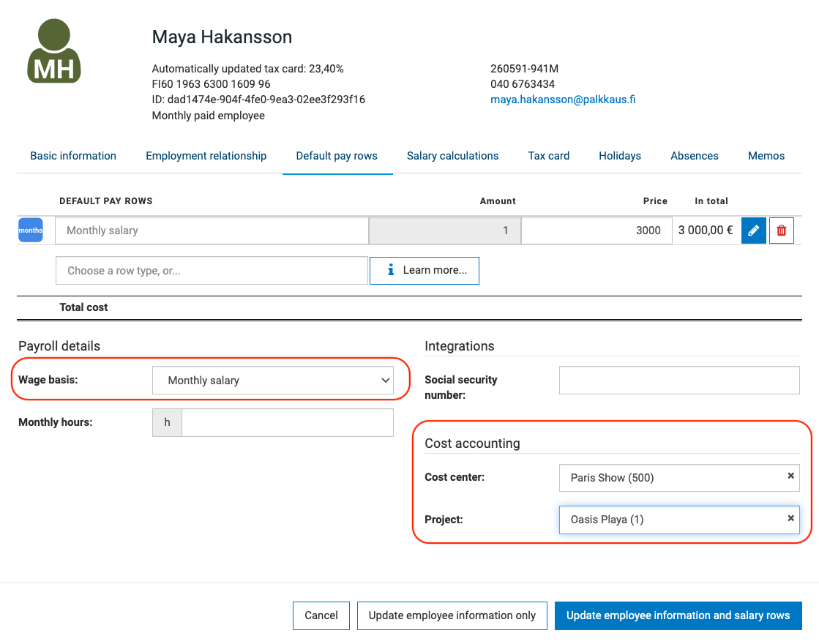Click the MH employee avatar
The image size is (819, 644).
(54, 51)
